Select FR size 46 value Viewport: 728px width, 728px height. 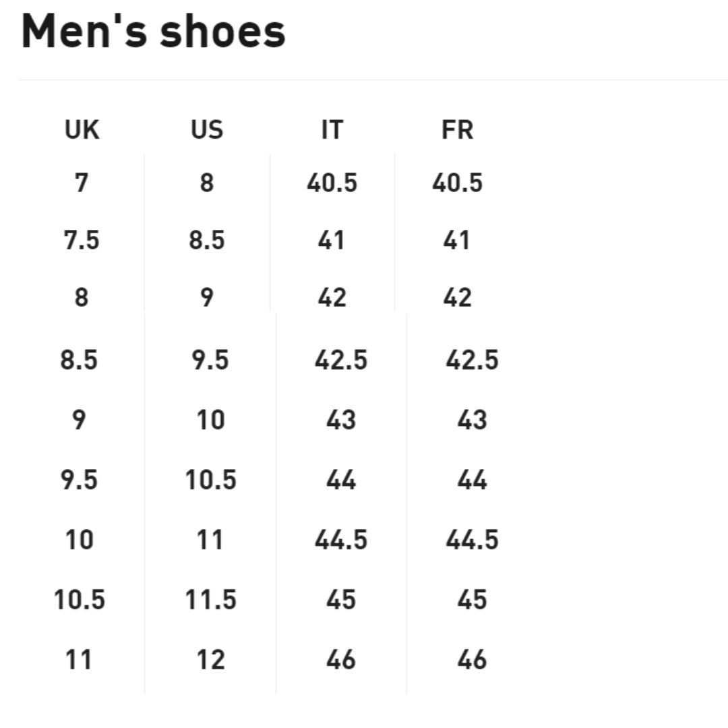(472, 659)
